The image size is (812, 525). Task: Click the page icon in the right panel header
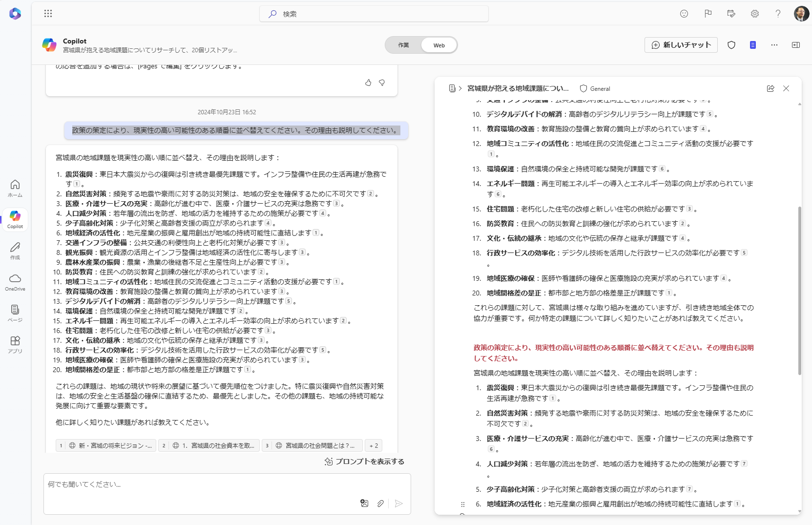452,88
